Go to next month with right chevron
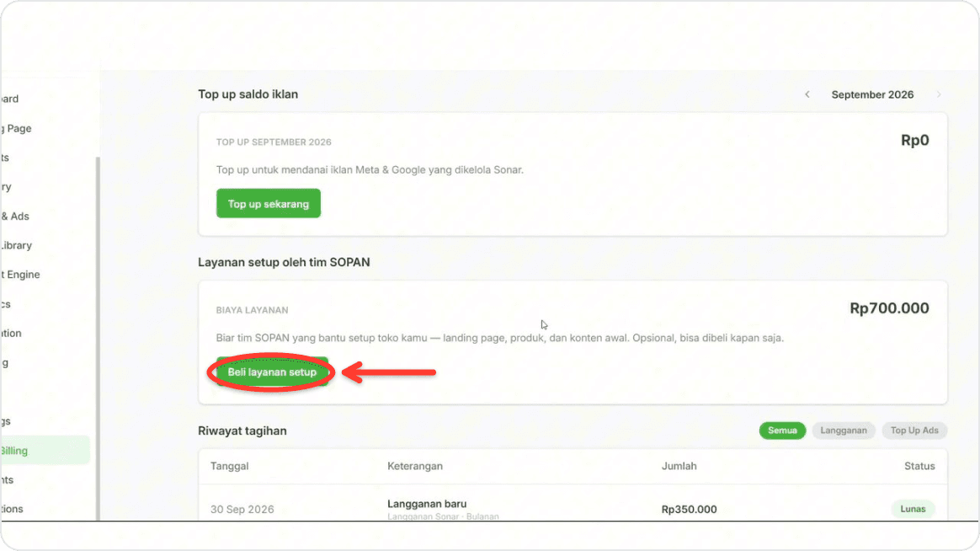 [939, 94]
